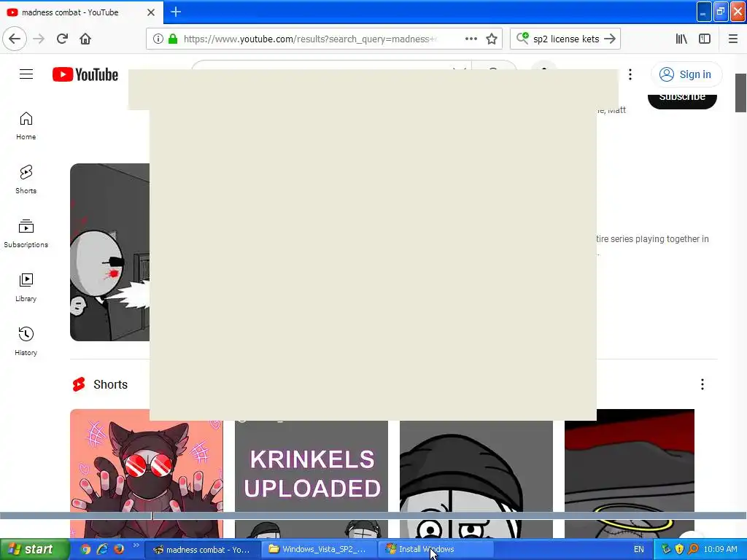Viewport: 747px width, 560px height.
Task: Open a new tab with plus button
Action: [176, 12]
